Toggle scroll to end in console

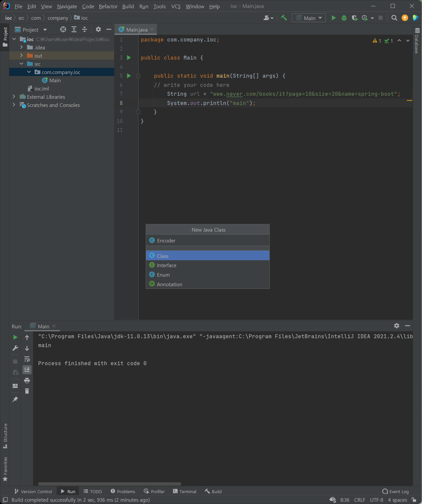[27, 369]
